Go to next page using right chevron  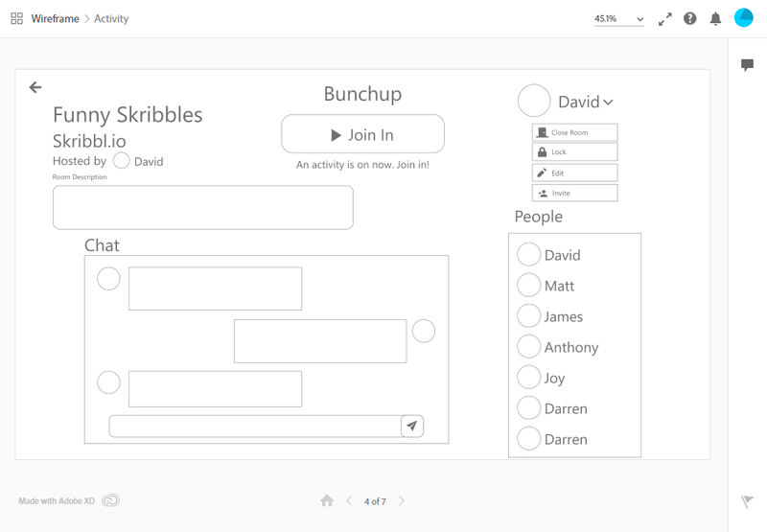point(402,500)
